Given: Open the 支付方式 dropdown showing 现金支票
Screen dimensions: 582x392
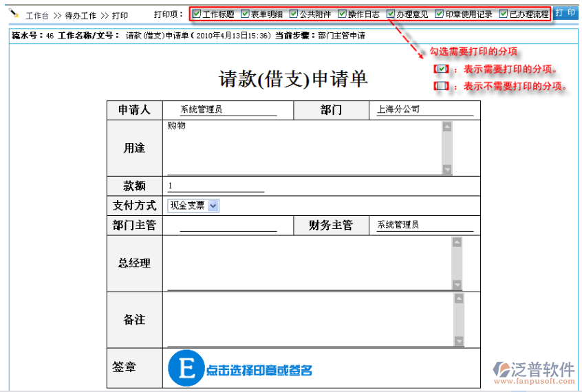Looking at the screenshot, I should 193,206.
